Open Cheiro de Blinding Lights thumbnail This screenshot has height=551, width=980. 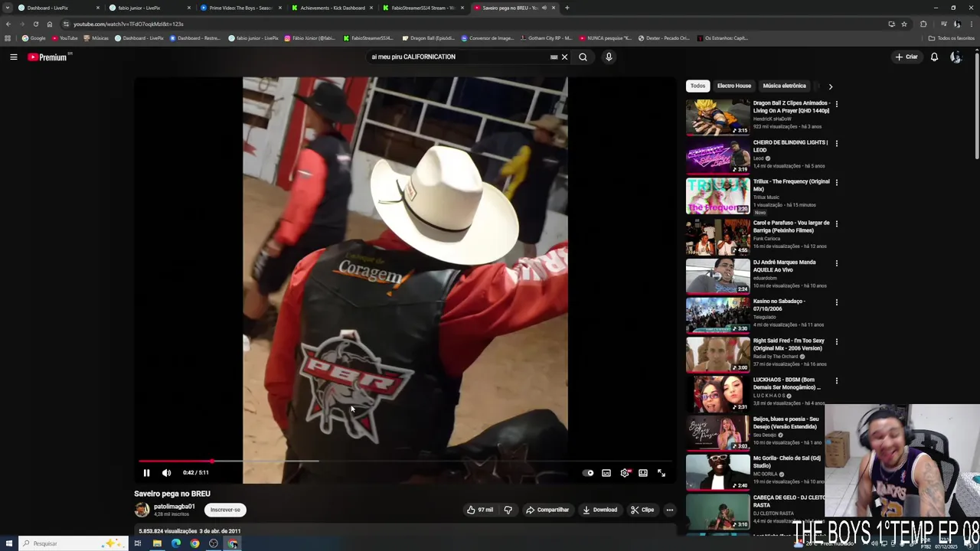(718, 155)
